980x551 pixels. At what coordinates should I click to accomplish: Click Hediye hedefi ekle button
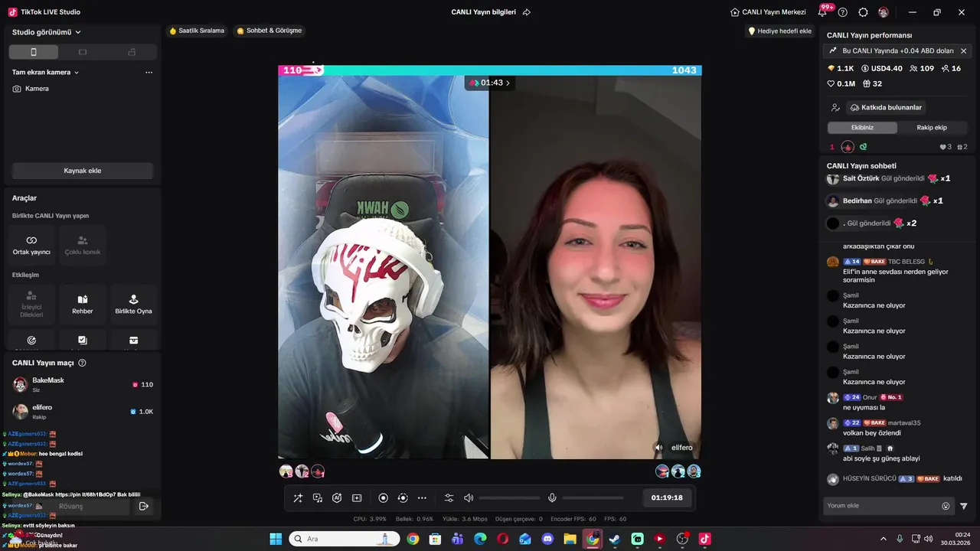[779, 31]
